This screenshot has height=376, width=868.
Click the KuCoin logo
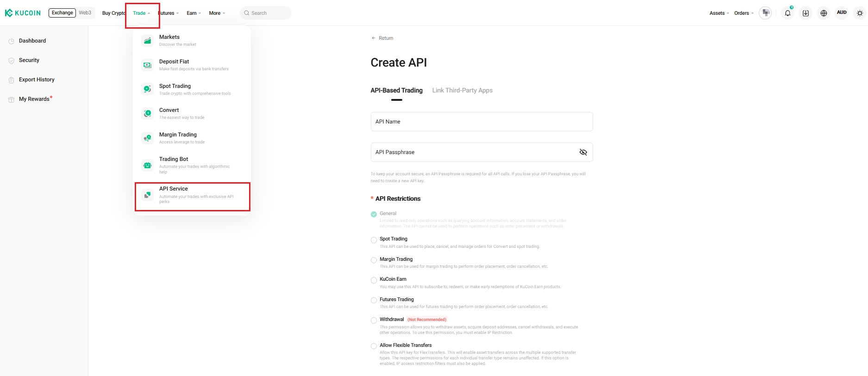pos(23,13)
